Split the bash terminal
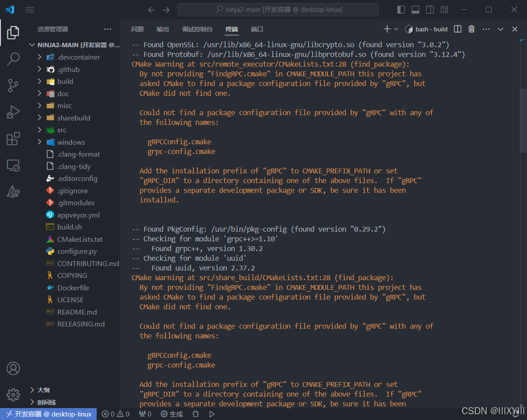Screen dimensions: 527x420 pyautogui.click(x=457, y=29)
